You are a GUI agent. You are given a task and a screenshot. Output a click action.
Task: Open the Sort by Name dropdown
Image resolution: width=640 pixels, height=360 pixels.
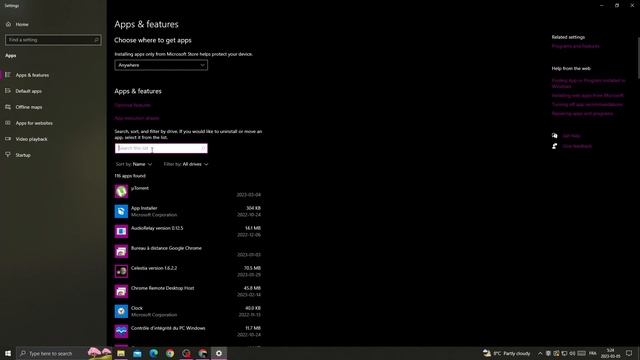coord(133,164)
